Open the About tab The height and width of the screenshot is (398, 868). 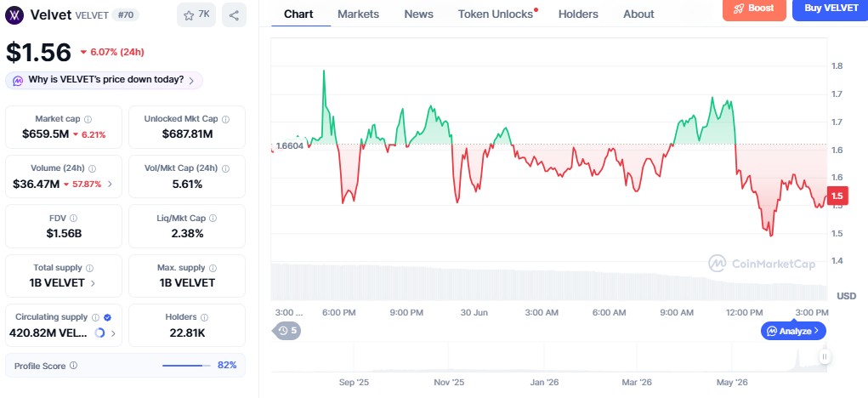(x=638, y=14)
